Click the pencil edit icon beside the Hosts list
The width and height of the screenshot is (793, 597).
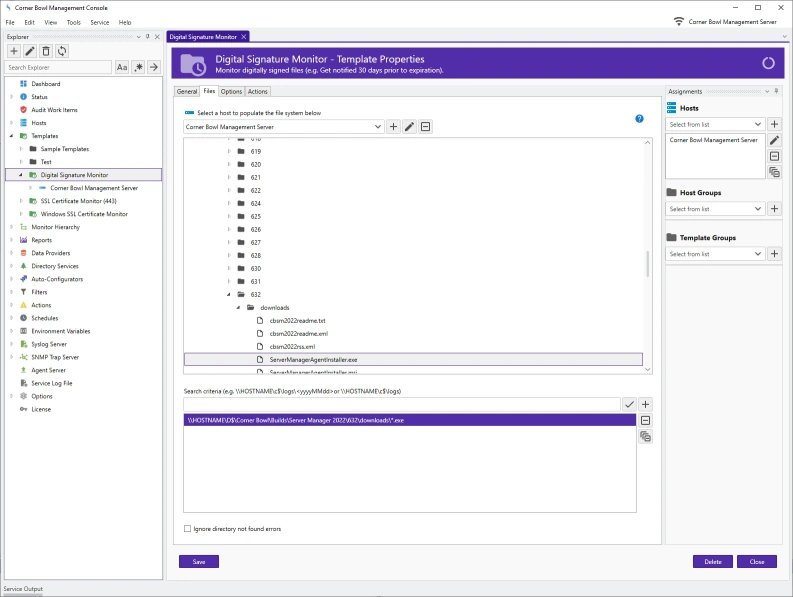pos(774,141)
